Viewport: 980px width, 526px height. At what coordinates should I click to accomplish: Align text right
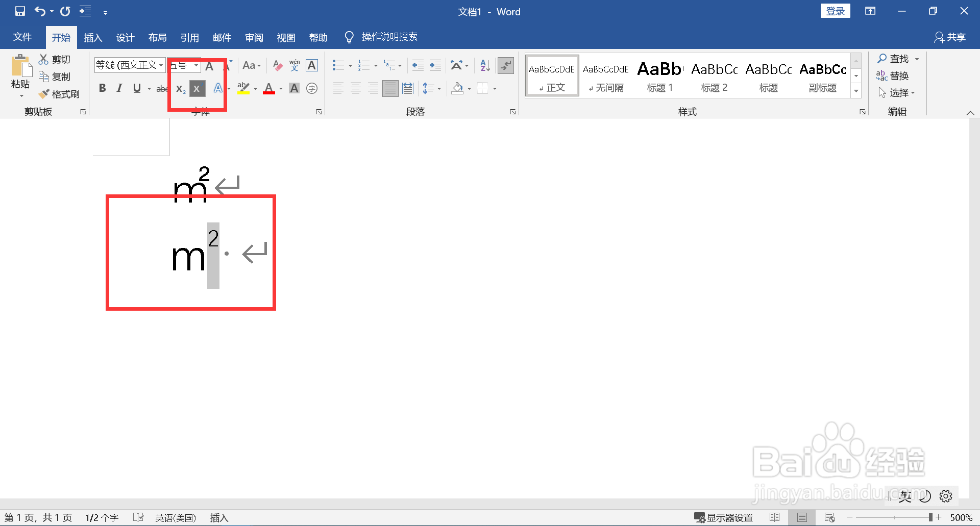pyautogui.click(x=373, y=88)
